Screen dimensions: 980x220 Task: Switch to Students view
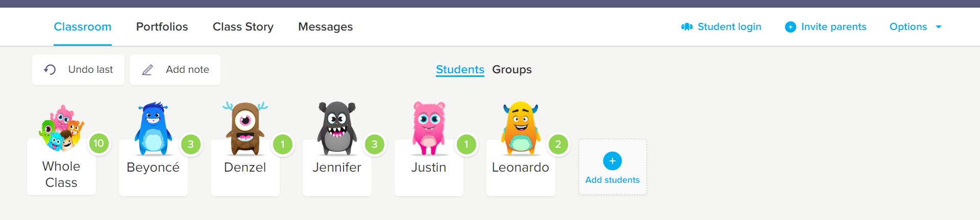[x=460, y=69]
